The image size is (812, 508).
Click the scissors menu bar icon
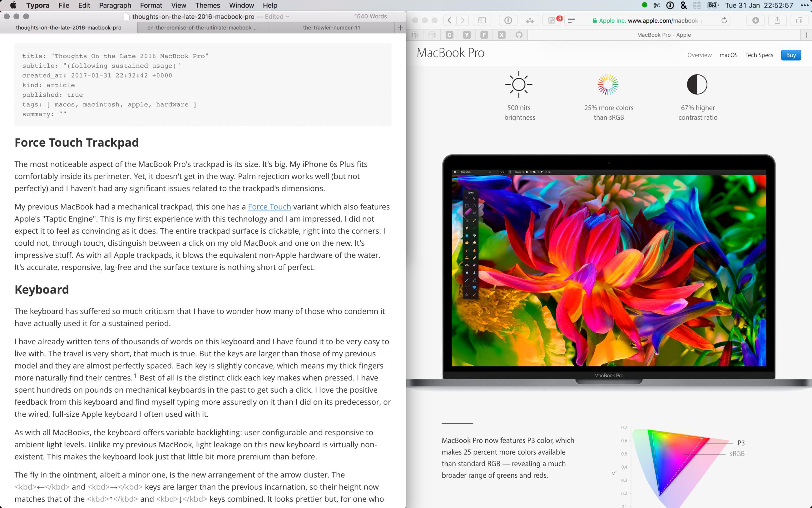click(x=657, y=5)
